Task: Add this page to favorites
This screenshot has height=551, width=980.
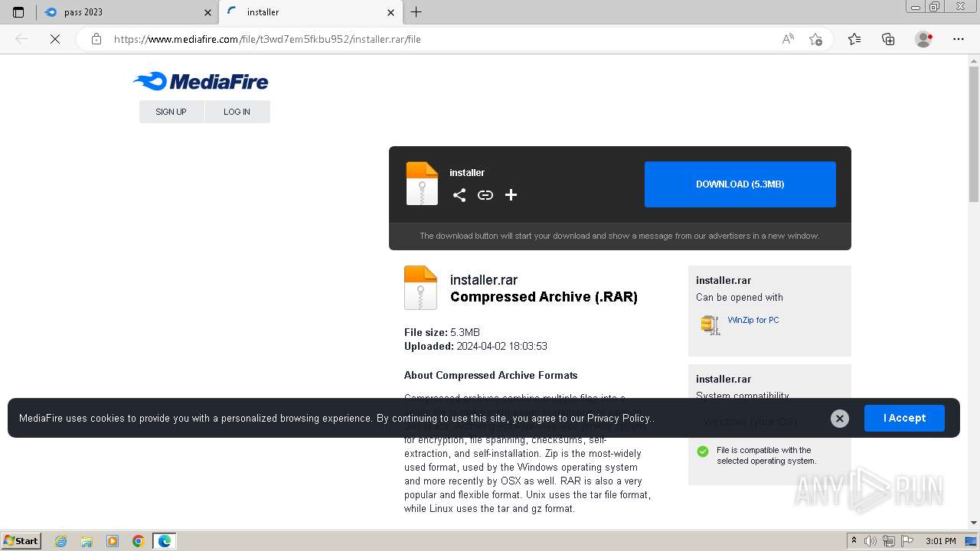Action: pyautogui.click(x=815, y=39)
